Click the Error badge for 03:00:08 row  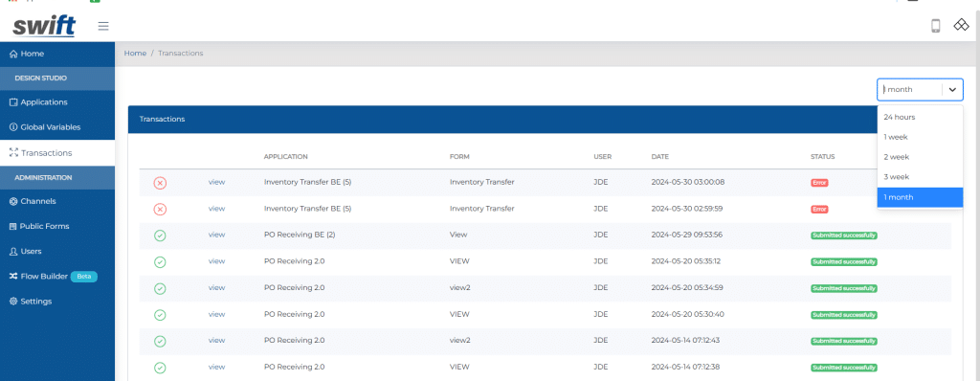pyautogui.click(x=819, y=183)
